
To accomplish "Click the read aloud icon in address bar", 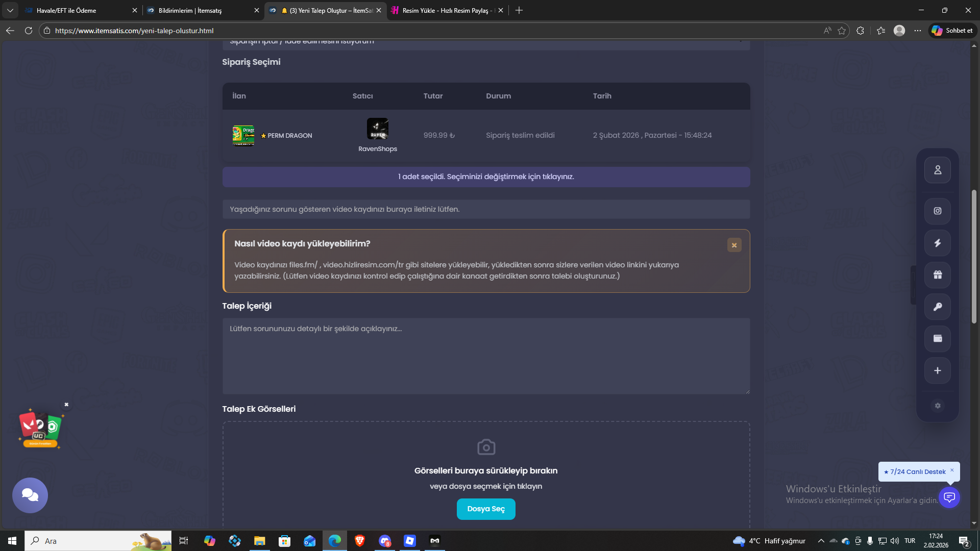I will 827,31.
